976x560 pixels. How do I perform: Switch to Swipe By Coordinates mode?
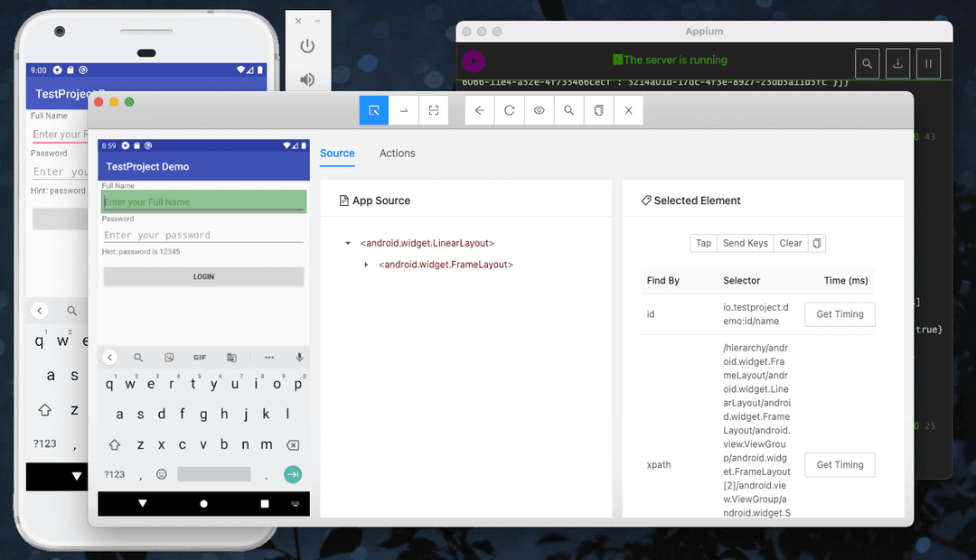[404, 110]
